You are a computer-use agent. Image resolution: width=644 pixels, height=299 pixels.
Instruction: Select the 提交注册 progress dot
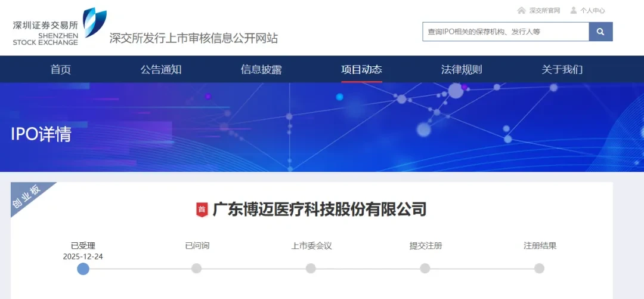tap(425, 269)
